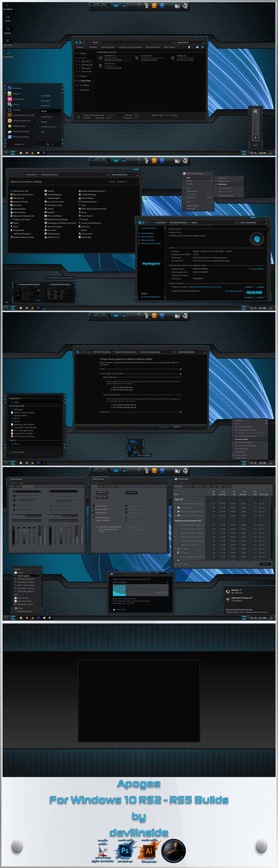
Task: Open Windows Defender Firewall in Control Panel
Action: [x=23, y=237]
